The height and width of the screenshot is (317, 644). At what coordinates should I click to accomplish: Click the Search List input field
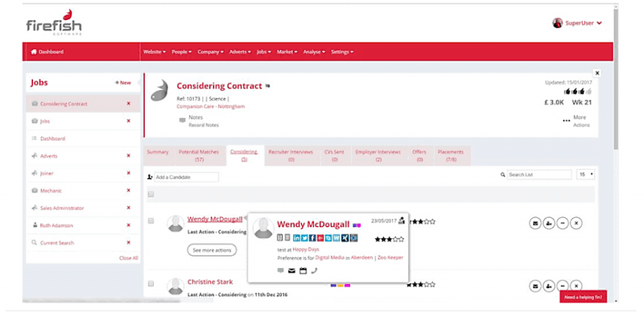(539, 175)
